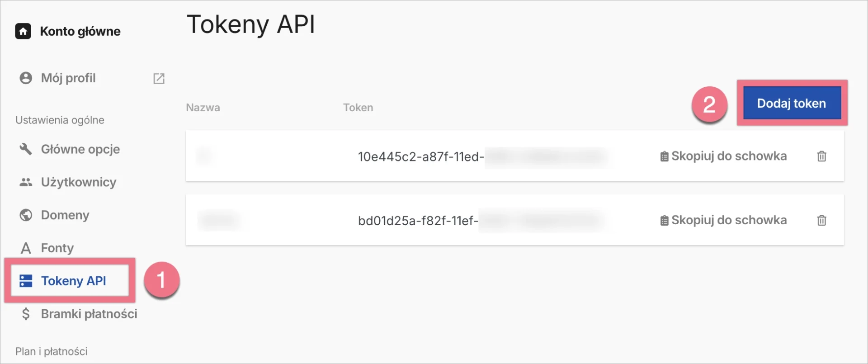Copy the 10e445c2 token to clipboard
The width and height of the screenshot is (868, 364).
(723, 156)
